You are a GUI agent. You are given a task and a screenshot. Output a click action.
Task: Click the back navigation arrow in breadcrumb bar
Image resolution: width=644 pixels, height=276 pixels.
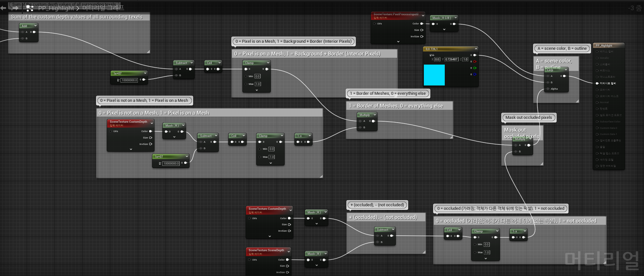3,8
